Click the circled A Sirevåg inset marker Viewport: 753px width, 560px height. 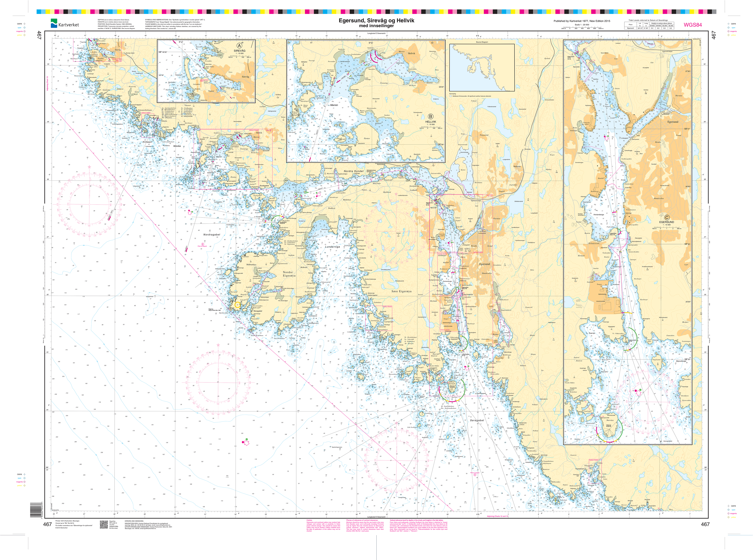[239, 46]
